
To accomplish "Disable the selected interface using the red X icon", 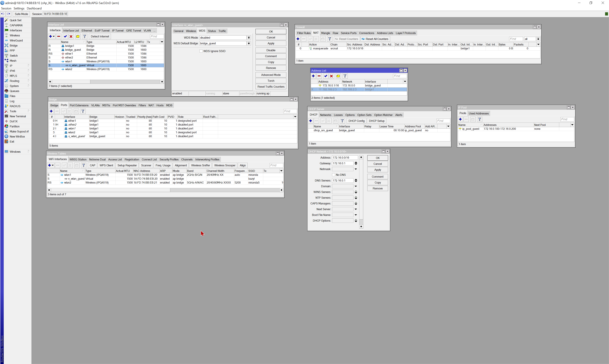I will click(71, 36).
